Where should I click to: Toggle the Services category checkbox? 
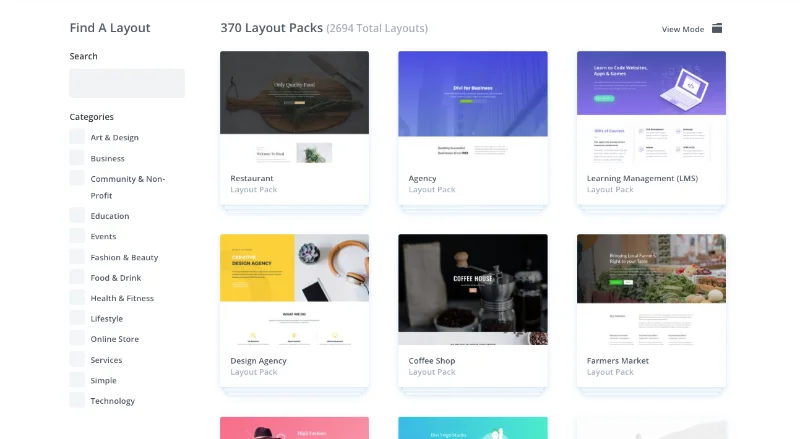point(77,359)
